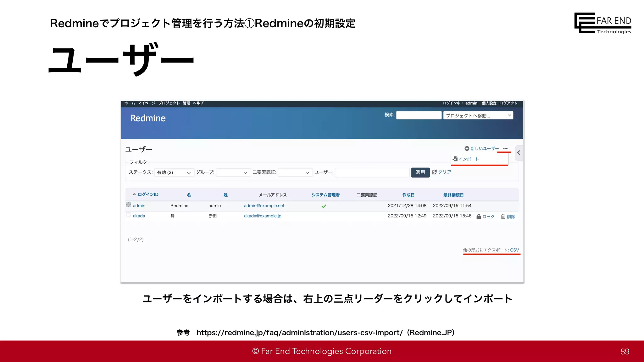Open the three-dot actions menu

[x=505, y=148]
